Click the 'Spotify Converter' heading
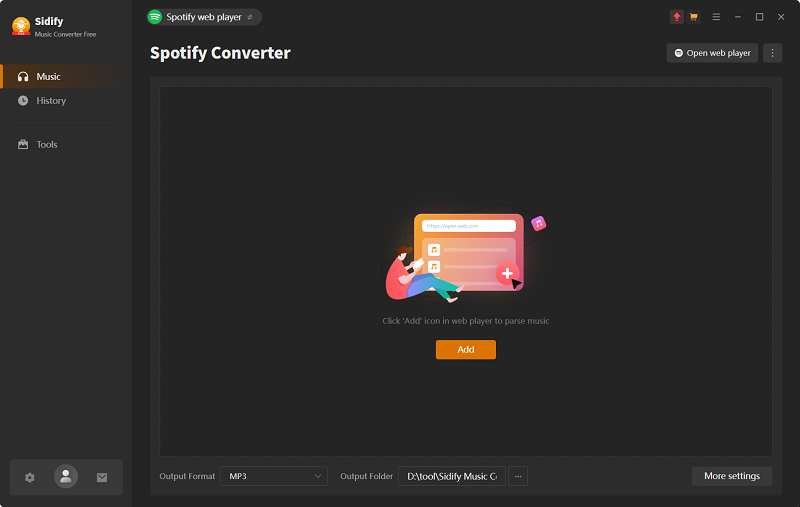The height and width of the screenshot is (507, 800). click(220, 53)
